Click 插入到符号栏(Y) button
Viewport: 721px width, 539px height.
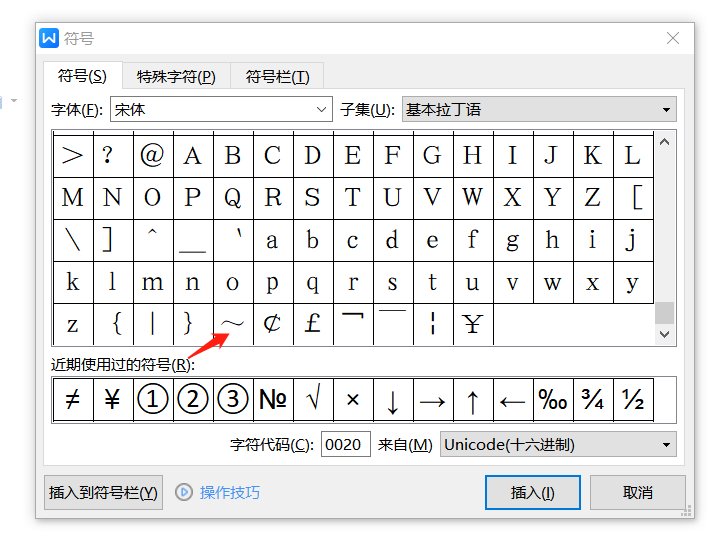tap(103, 493)
